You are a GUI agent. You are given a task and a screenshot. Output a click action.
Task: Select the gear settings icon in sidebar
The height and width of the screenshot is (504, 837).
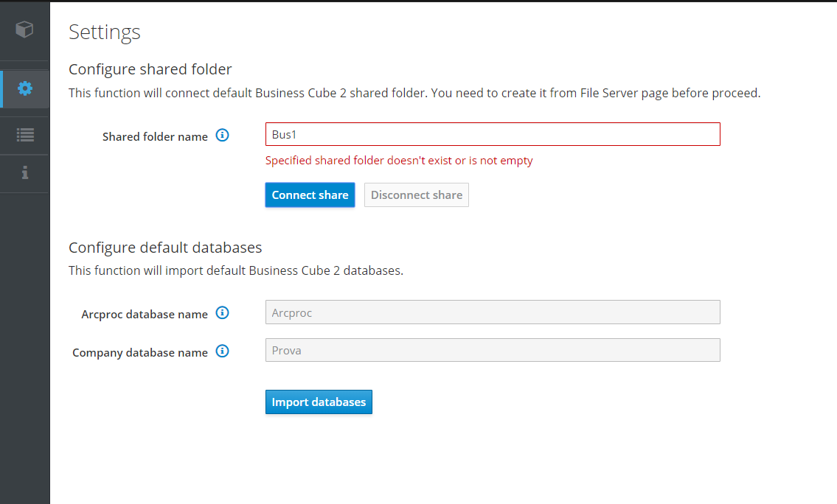pos(24,88)
